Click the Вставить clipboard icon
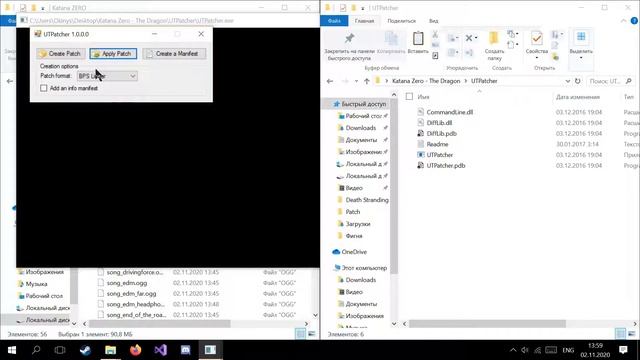This screenshot has height=360, width=640. [x=418, y=39]
